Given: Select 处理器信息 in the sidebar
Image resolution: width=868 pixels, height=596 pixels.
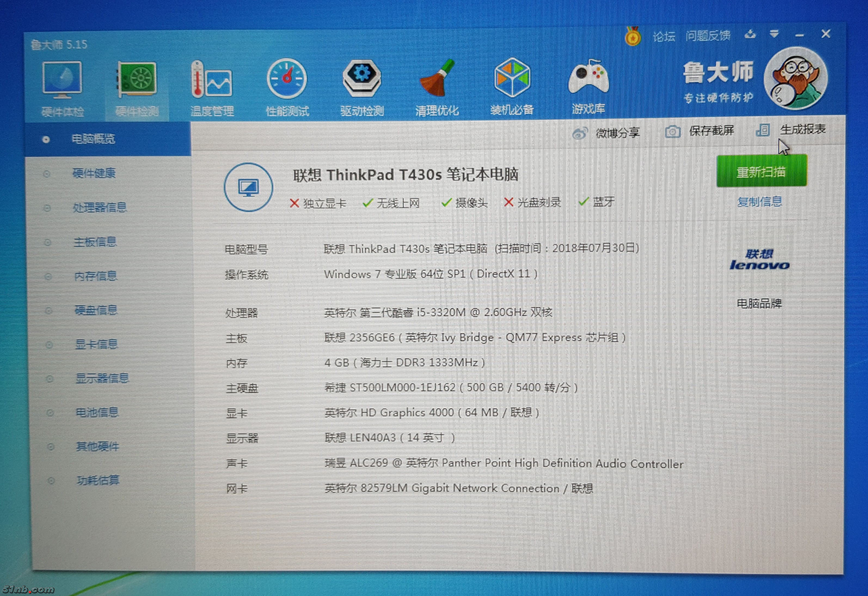Looking at the screenshot, I should (x=99, y=207).
